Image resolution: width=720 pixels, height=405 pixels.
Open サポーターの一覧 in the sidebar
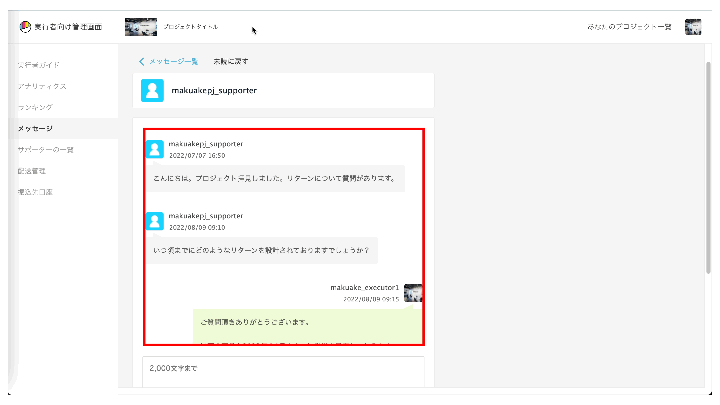pyautogui.click(x=45, y=149)
